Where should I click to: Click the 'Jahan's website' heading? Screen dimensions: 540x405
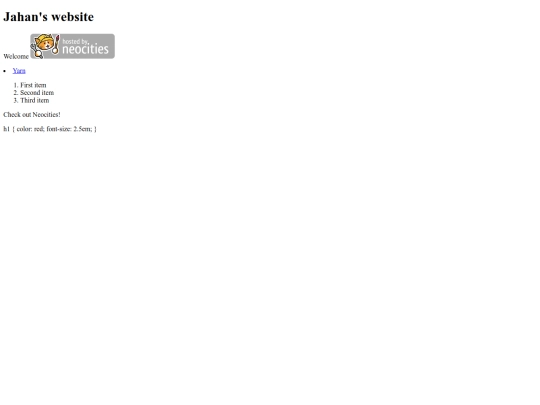[x=49, y=17]
